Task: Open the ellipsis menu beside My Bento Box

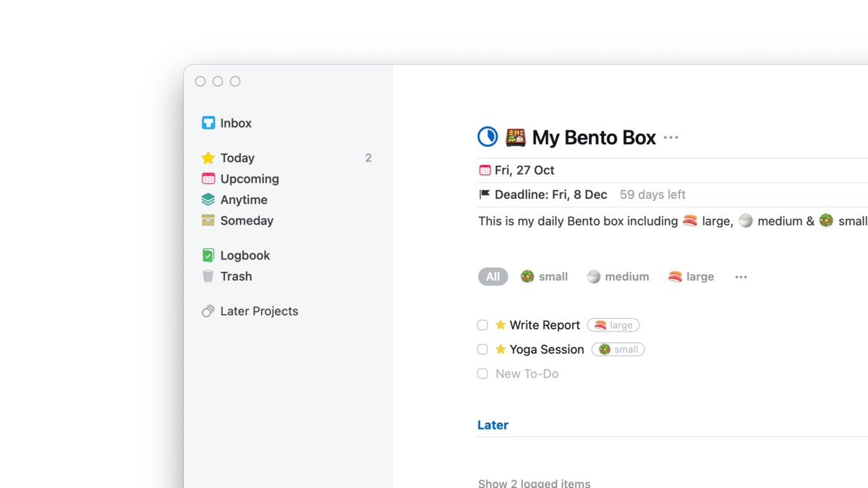Action: (x=671, y=137)
